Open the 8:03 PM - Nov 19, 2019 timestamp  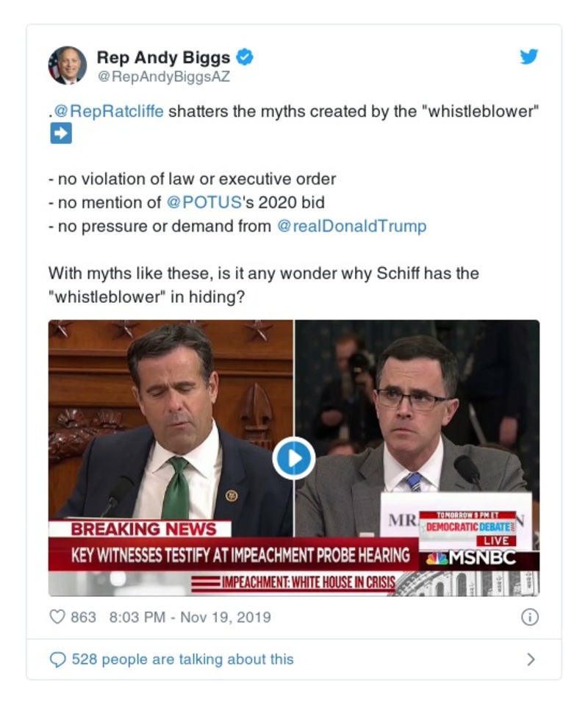pos(190,617)
